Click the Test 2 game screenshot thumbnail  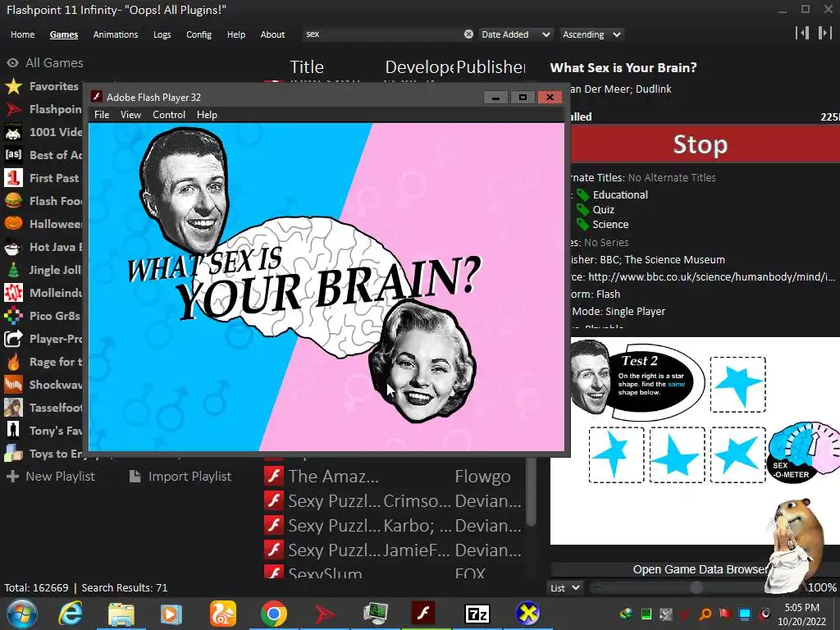pos(695,441)
